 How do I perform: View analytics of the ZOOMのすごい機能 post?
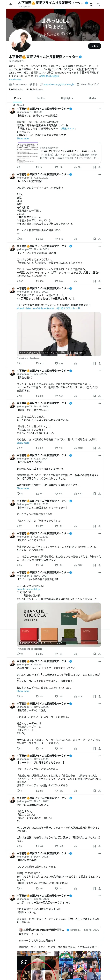click(76, 494)
